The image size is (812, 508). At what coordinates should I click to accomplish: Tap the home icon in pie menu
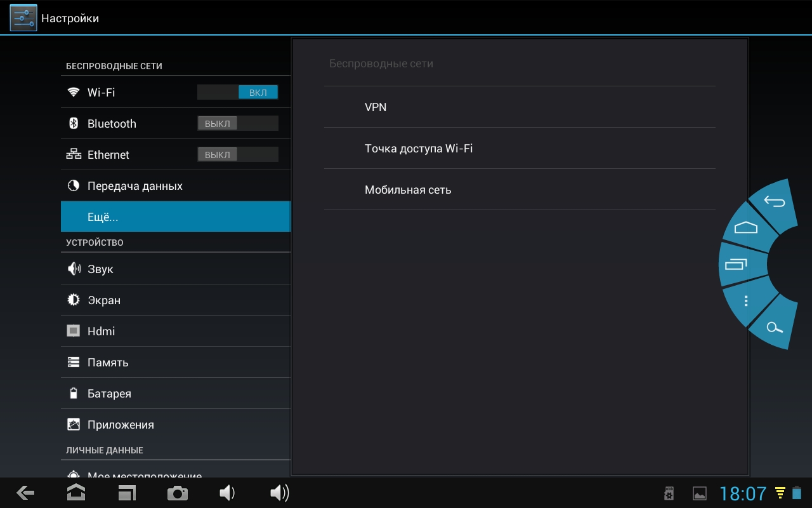(746, 227)
